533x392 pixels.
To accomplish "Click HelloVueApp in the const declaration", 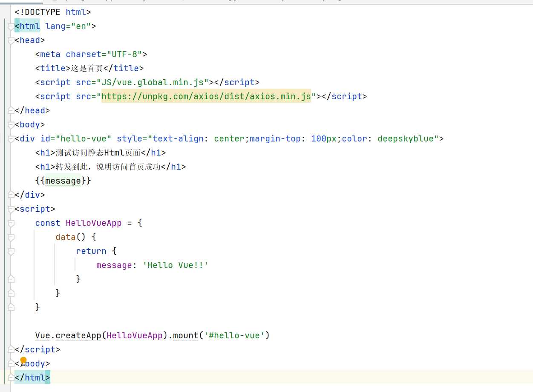I will 94,223.
